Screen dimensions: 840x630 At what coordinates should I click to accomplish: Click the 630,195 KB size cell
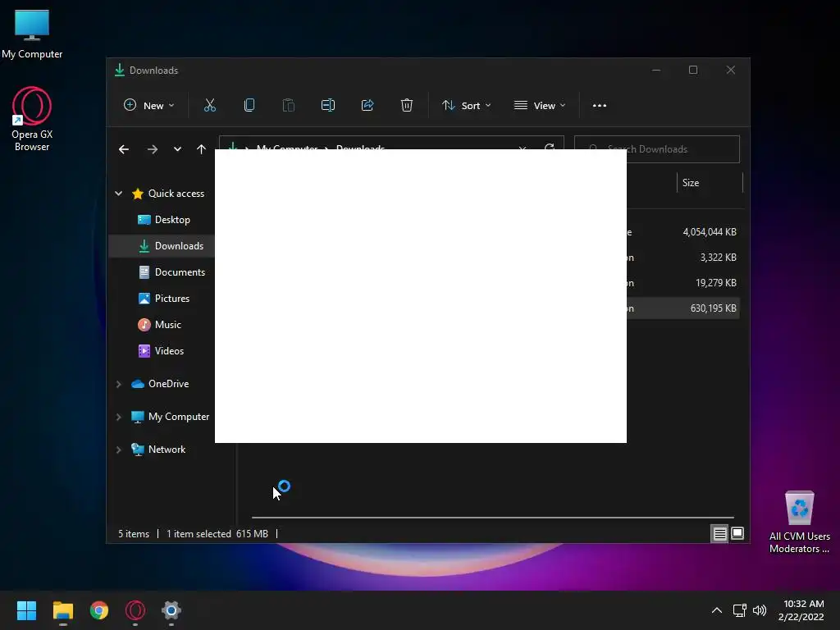[713, 308]
